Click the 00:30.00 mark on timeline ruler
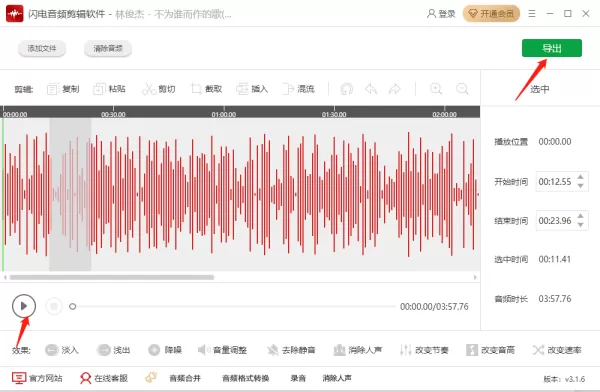600x392 pixels. pyautogui.click(x=113, y=114)
